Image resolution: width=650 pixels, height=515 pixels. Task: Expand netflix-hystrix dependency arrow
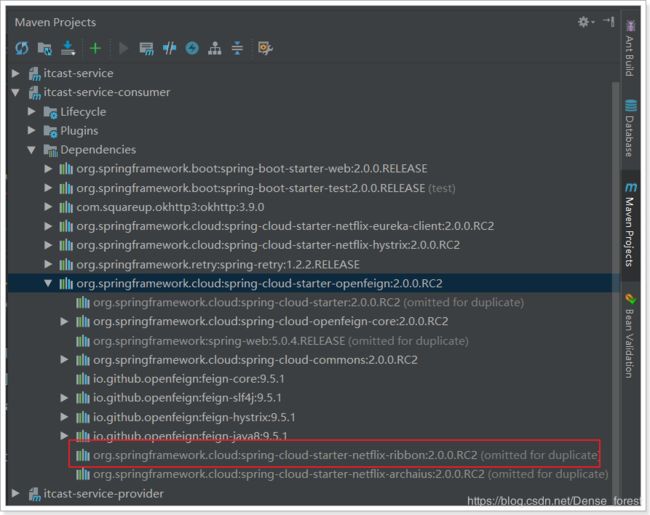coord(48,245)
